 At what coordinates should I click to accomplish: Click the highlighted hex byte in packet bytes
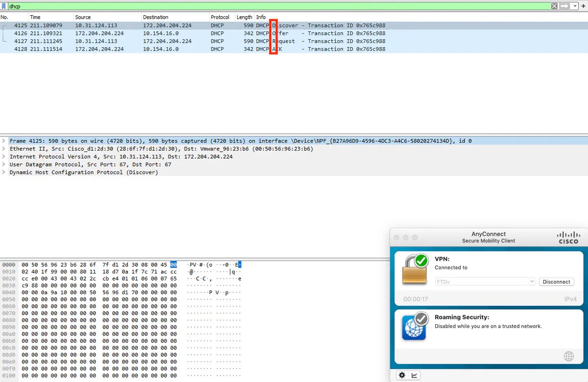(x=172, y=264)
